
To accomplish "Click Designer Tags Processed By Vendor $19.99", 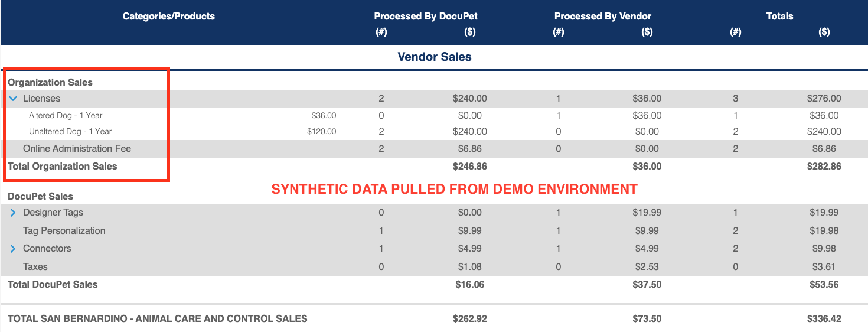I will [x=647, y=213].
